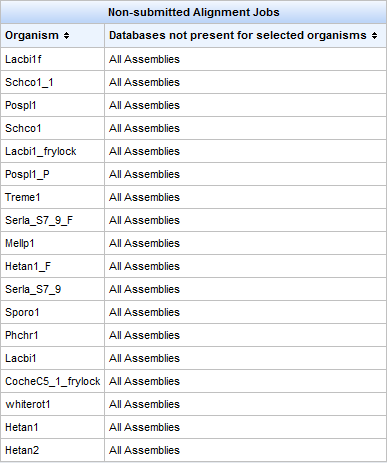Select the Mellp1 organism row
387x463 pixels.
[x=193, y=243]
